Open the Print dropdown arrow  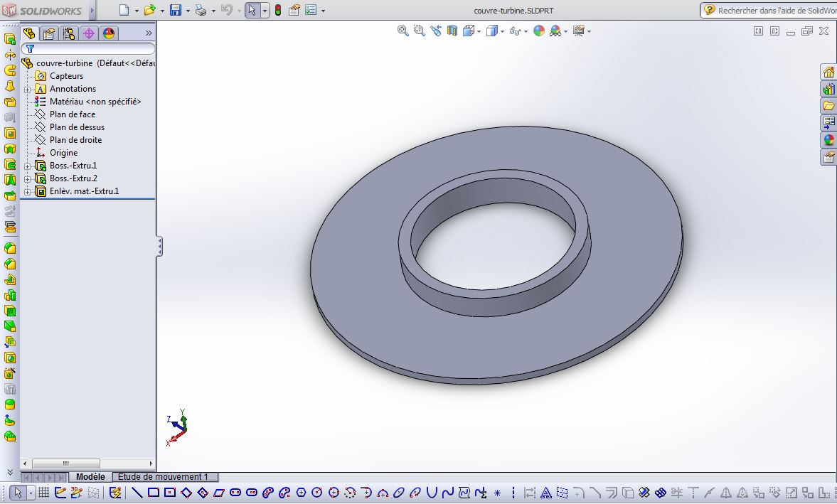213,11
